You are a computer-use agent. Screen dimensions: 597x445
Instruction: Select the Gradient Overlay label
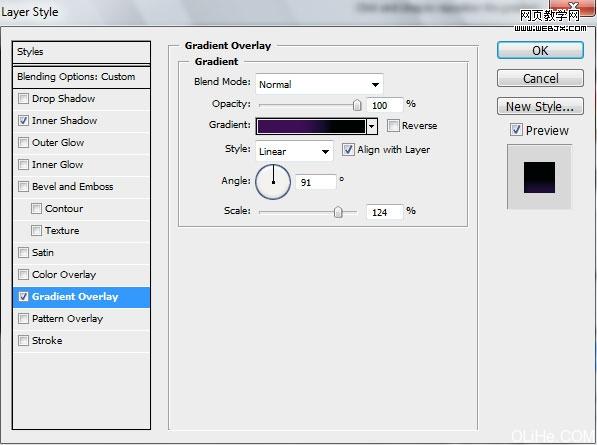(75, 297)
